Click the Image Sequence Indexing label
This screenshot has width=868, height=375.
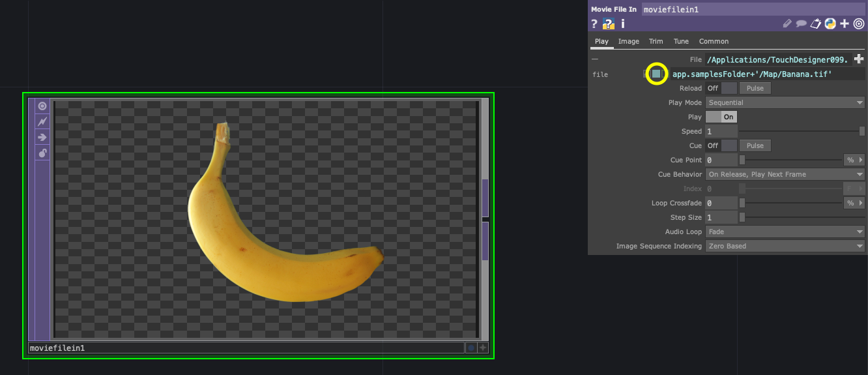(659, 246)
